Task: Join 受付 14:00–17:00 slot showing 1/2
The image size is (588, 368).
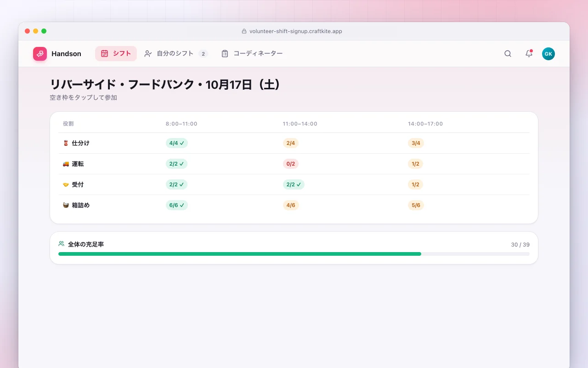Action: pyautogui.click(x=416, y=184)
